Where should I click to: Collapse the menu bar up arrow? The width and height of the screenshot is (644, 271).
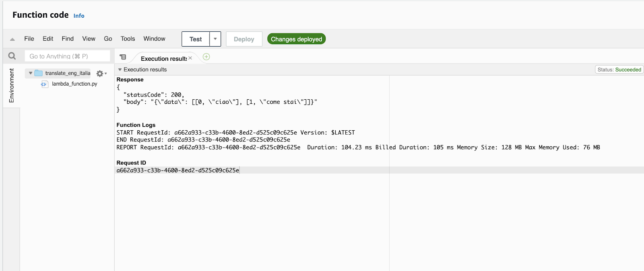pos(12,39)
